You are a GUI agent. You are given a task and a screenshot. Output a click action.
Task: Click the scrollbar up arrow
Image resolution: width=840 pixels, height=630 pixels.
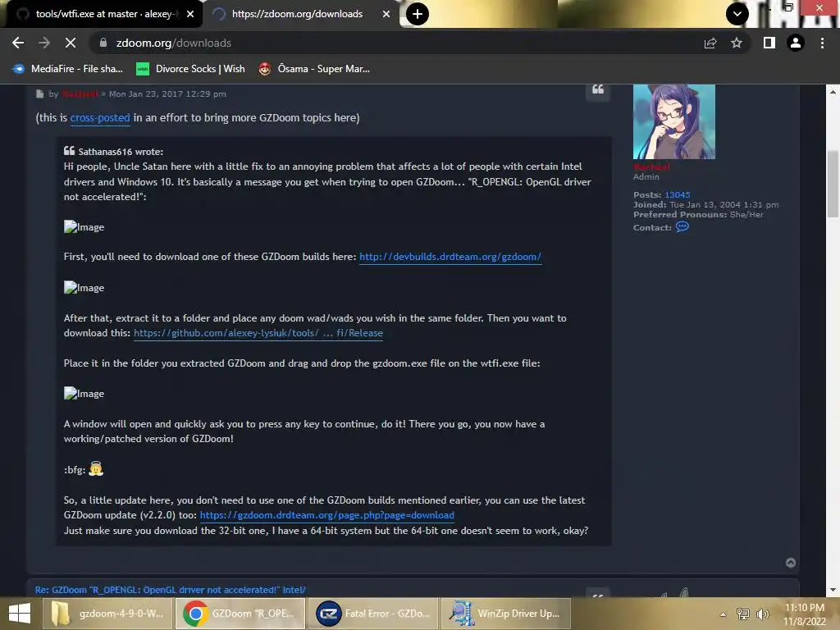click(833, 92)
